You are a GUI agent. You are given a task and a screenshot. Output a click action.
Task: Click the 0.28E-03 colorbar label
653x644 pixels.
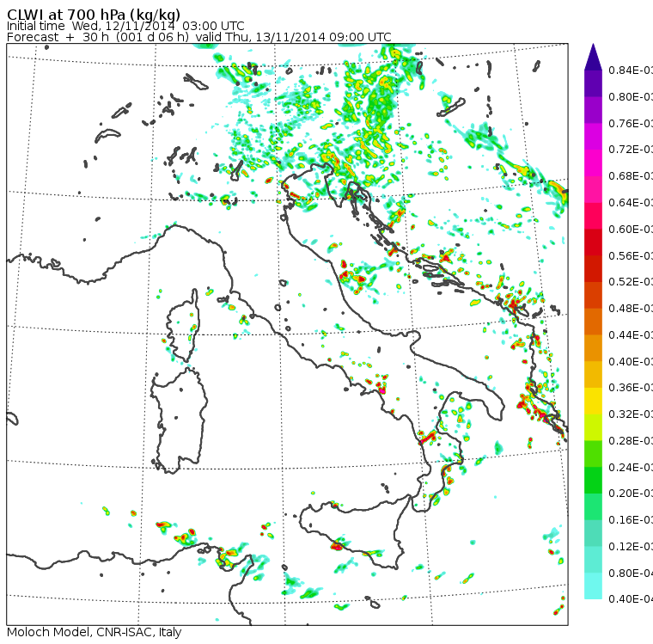[x=631, y=440]
